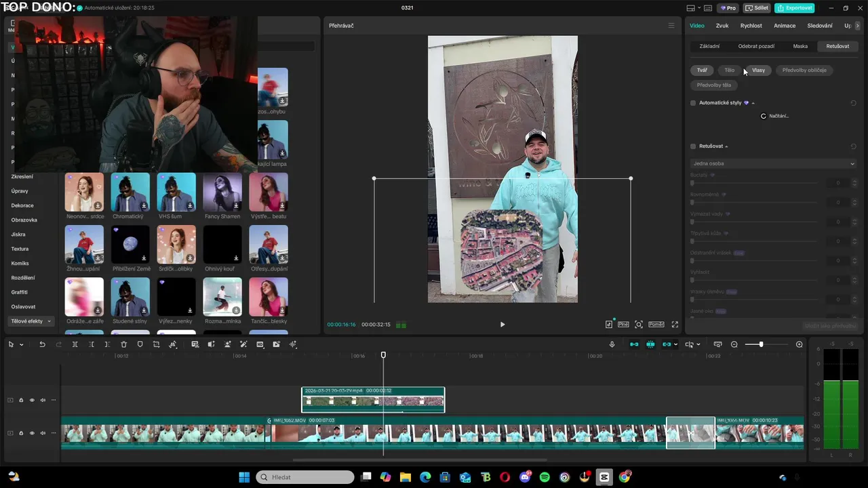Collapse the Automatické styly section arrow
Image resolution: width=868 pixels, height=488 pixels.
tap(753, 103)
